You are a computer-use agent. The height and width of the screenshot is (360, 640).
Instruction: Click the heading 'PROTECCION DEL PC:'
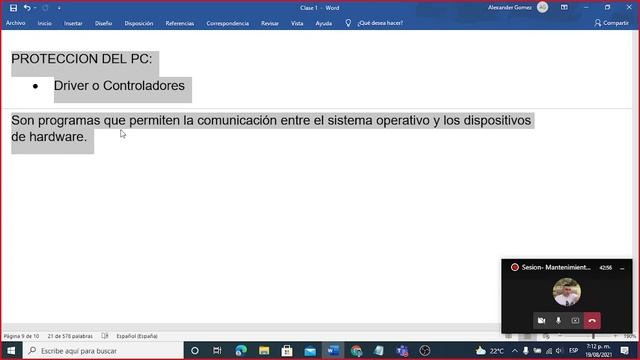point(82,59)
